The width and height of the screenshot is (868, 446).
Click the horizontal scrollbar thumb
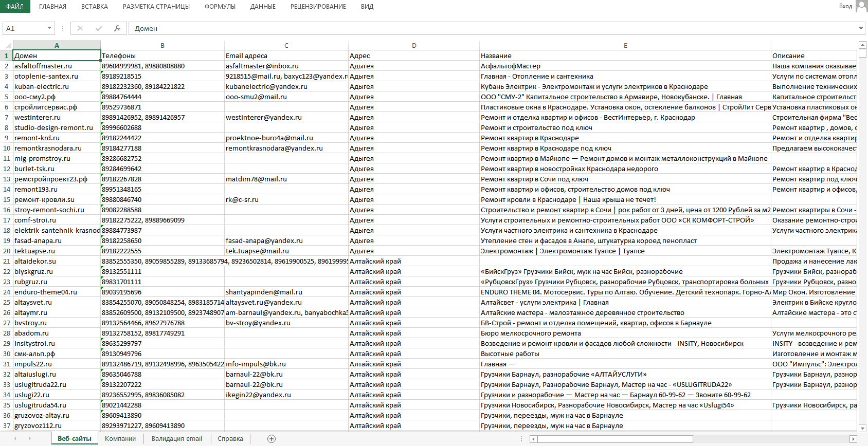615,439
